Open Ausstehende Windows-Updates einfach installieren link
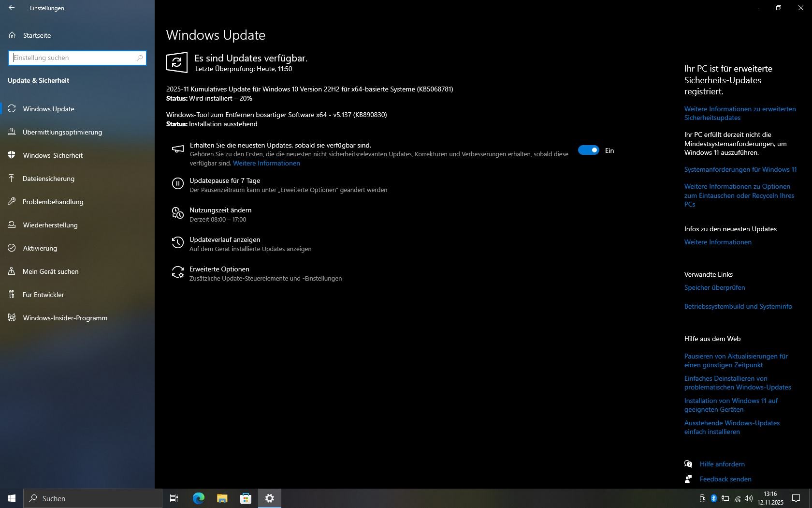Viewport: 812px width, 508px height. [x=732, y=427]
